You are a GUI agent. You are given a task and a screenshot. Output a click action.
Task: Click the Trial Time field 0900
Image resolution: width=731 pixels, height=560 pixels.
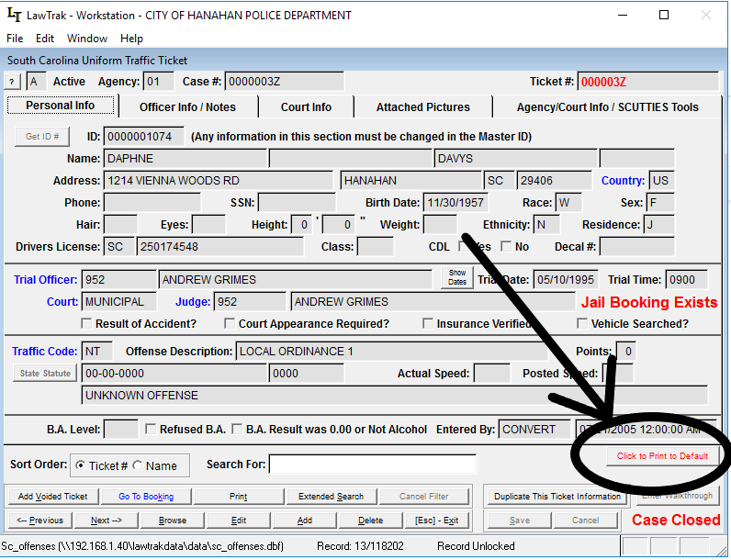point(687,279)
